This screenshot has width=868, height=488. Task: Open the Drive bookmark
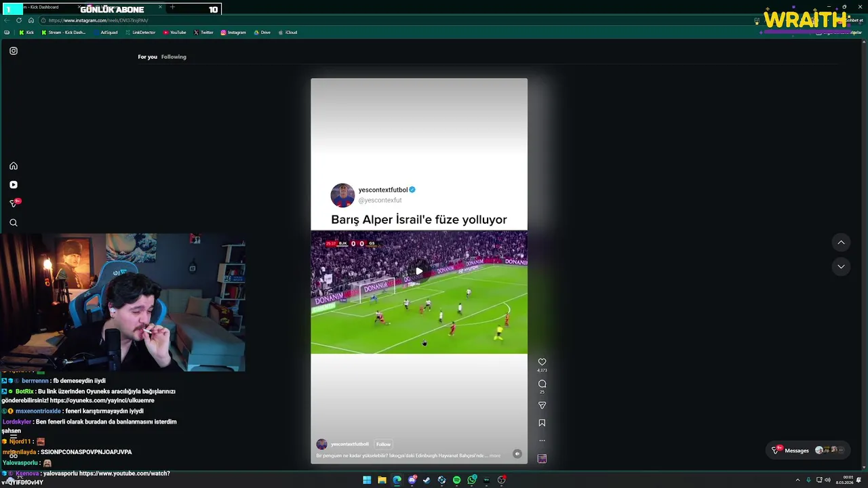click(262, 33)
